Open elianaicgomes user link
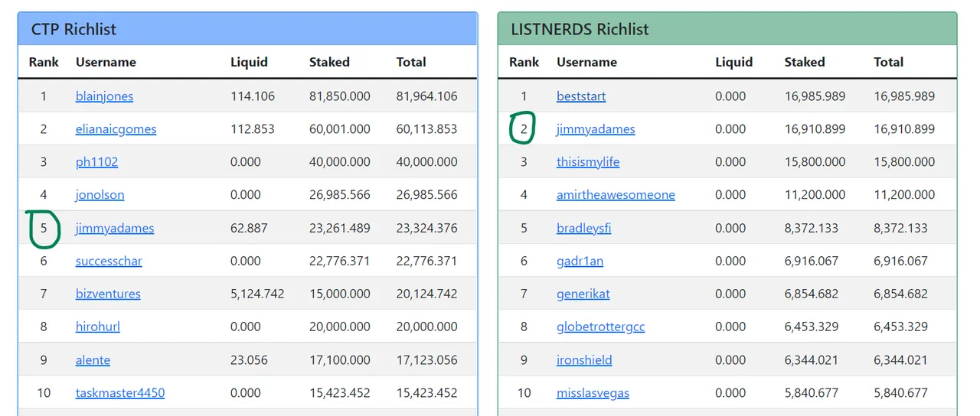The width and height of the screenshot is (980, 416). click(x=116, y=129)
